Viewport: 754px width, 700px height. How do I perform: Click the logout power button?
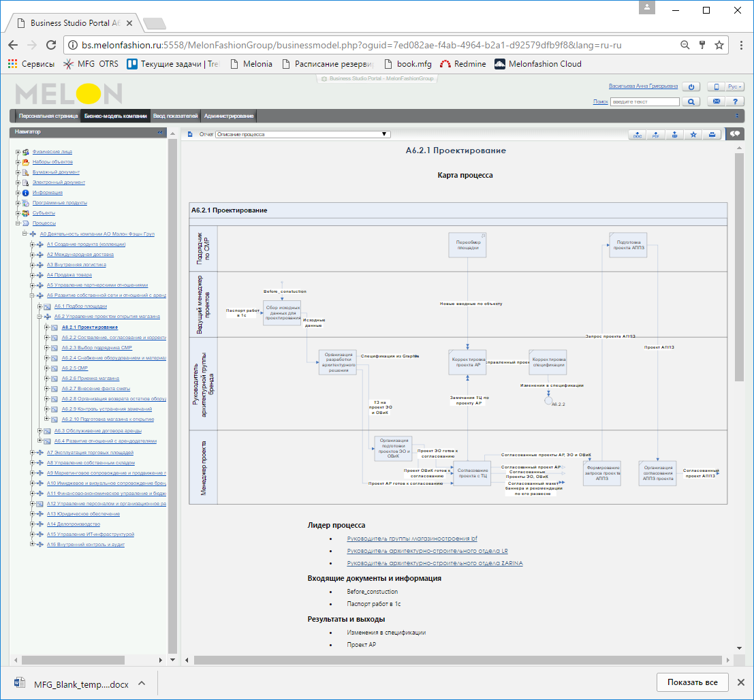(691, 87)
